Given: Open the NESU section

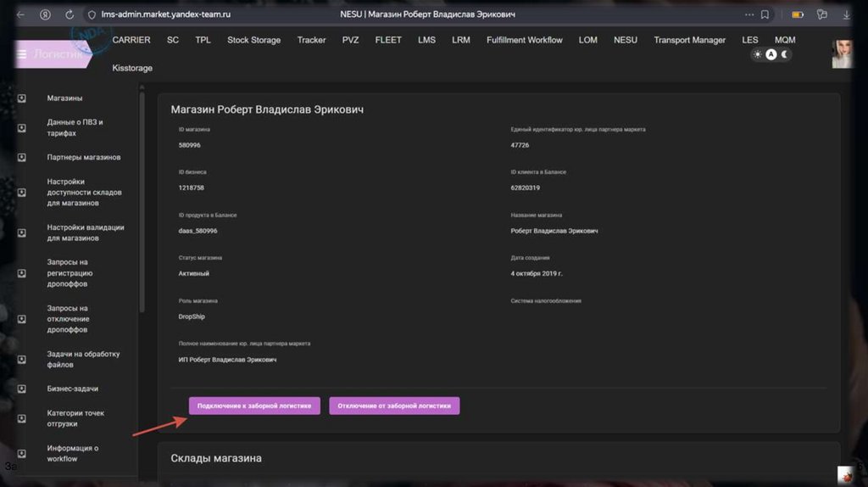Looking at the screenshot, I should coord(626,40).
